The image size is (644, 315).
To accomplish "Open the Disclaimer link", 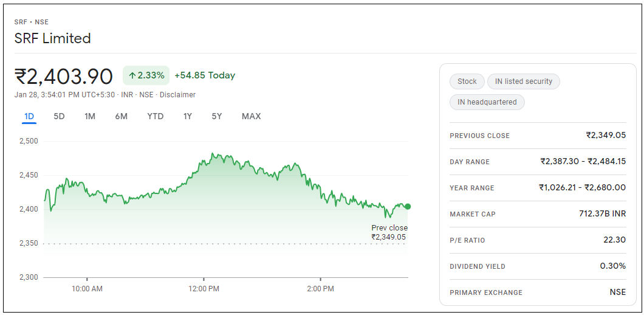I will (177, 95).
